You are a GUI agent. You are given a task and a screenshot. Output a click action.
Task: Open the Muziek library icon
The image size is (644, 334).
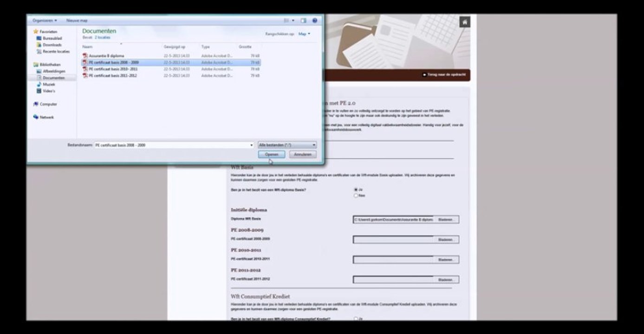39,84
